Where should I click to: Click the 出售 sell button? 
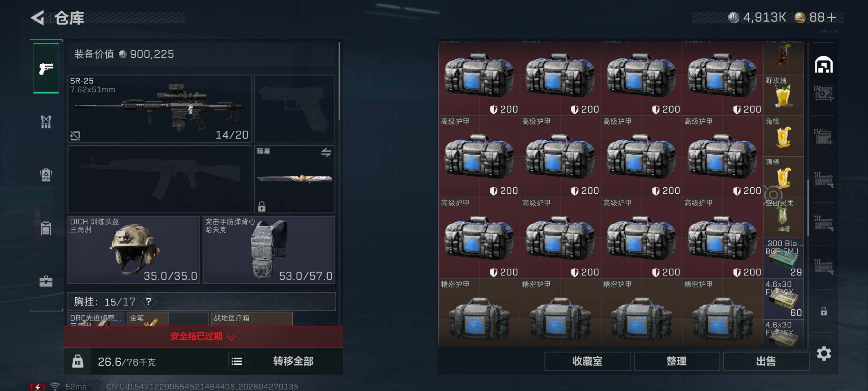pos(766,361)
